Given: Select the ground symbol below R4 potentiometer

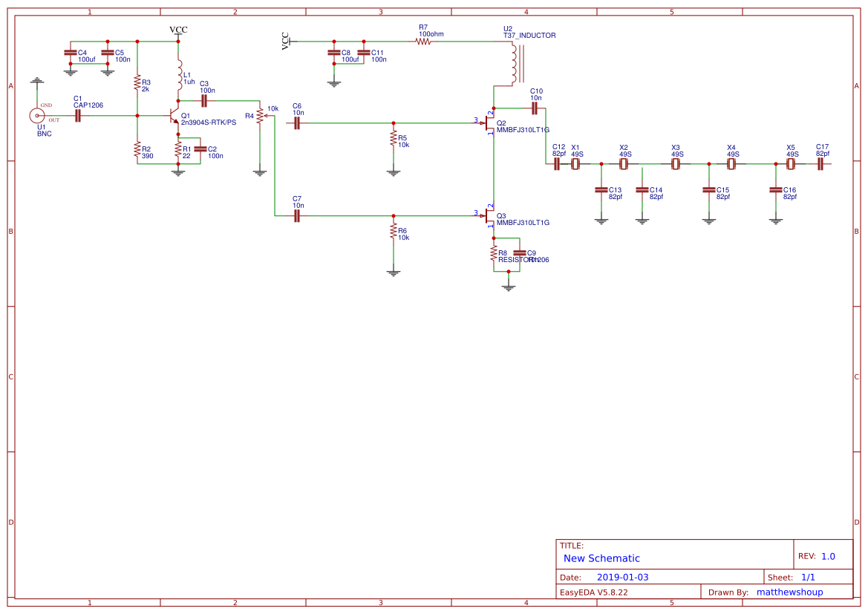Looking at the screenshot, I should 260,172.
